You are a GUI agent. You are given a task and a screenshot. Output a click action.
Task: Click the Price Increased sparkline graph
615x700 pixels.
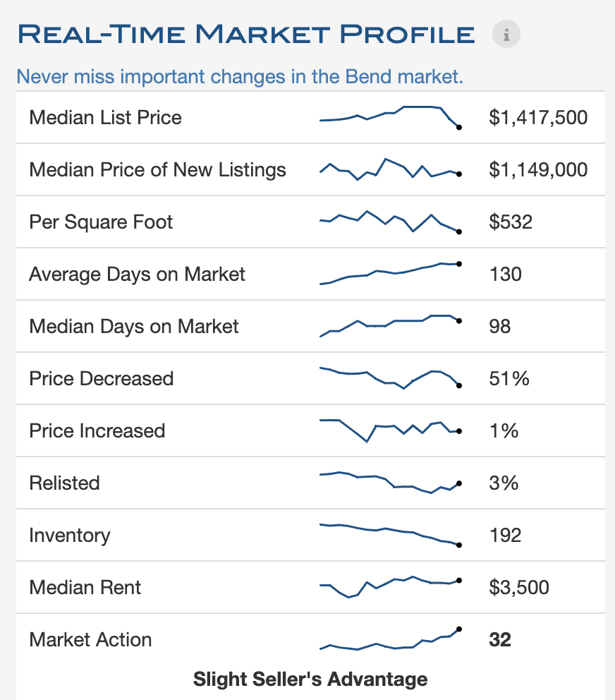tap(390, 430)
